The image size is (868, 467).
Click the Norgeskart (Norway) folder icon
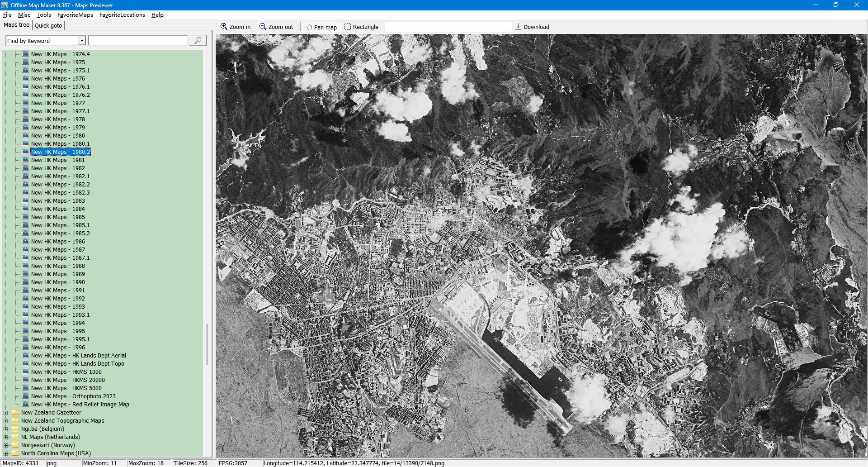click(15, 445)
